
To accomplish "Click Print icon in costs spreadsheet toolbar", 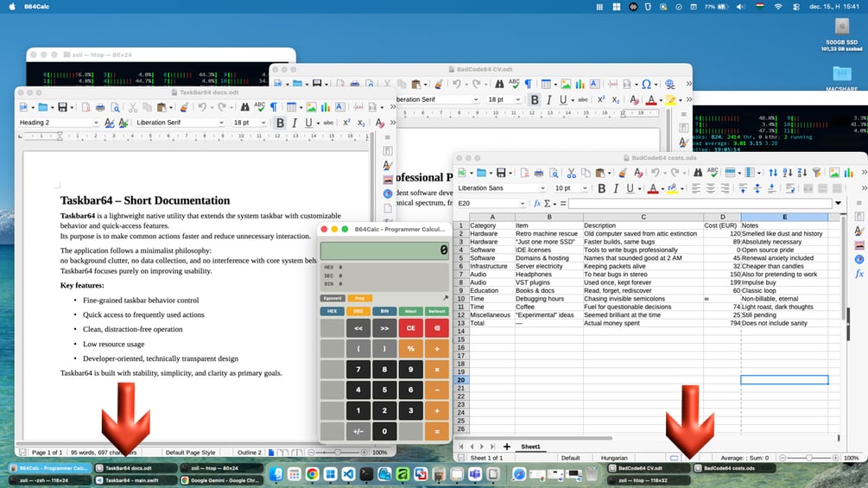I will [x=539, y=173].
